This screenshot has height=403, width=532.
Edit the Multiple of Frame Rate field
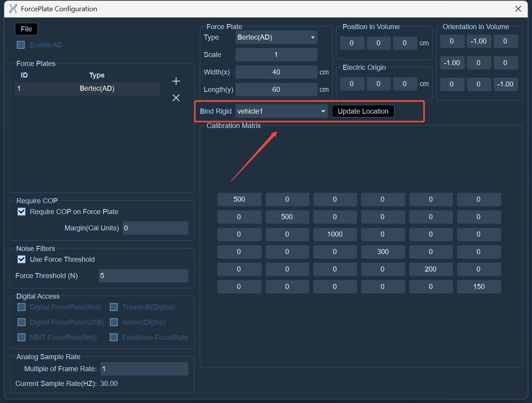pos(144,369)
